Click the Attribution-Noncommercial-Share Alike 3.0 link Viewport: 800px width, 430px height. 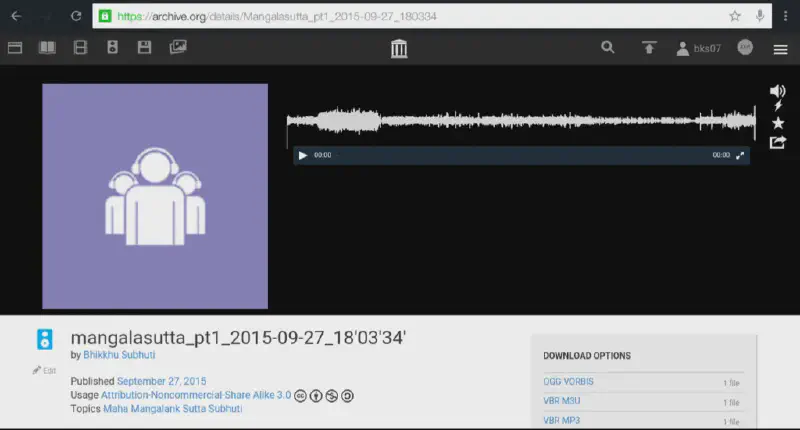(196, 395)
